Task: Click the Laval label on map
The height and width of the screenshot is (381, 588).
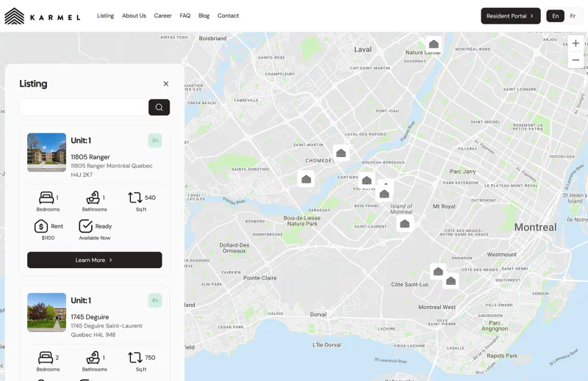Action: [363, 49]
